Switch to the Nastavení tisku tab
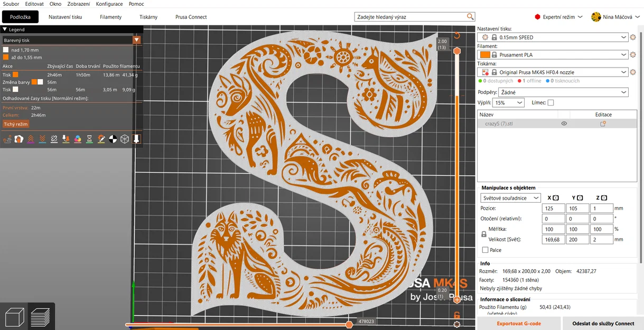The image size is (644, 330). pyautogui.click(x=66, y=16)
